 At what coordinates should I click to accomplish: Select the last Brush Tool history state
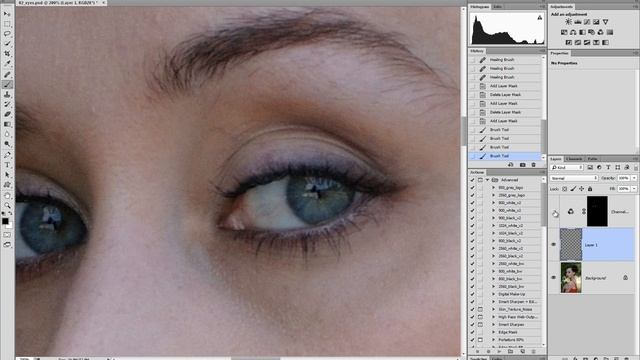pos(505,156)
